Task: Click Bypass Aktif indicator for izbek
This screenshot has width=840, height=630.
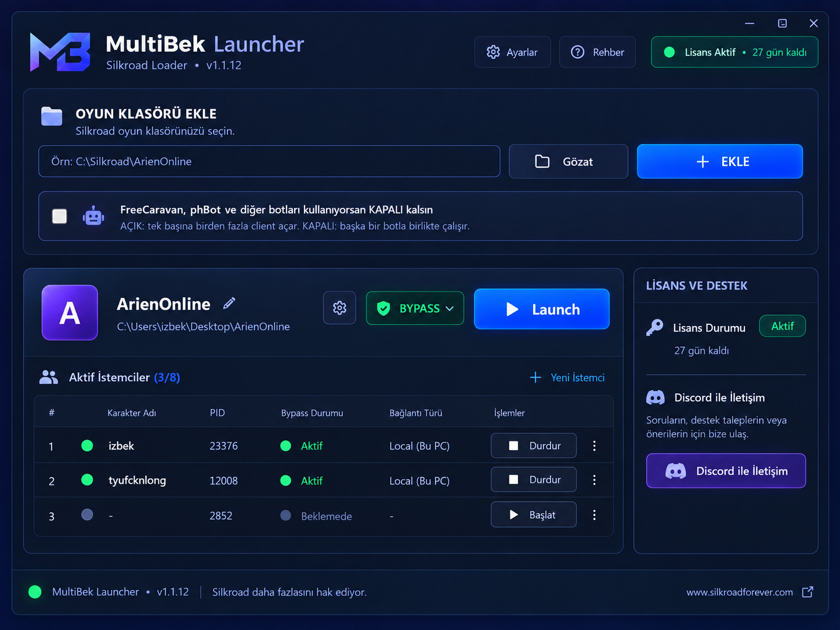Action: (302, 446)
